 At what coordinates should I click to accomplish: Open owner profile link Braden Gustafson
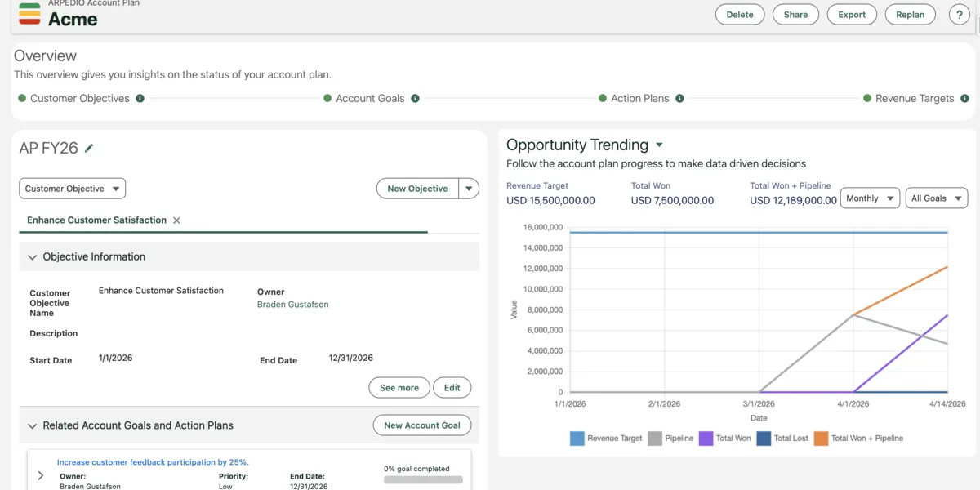click(292, 304)
